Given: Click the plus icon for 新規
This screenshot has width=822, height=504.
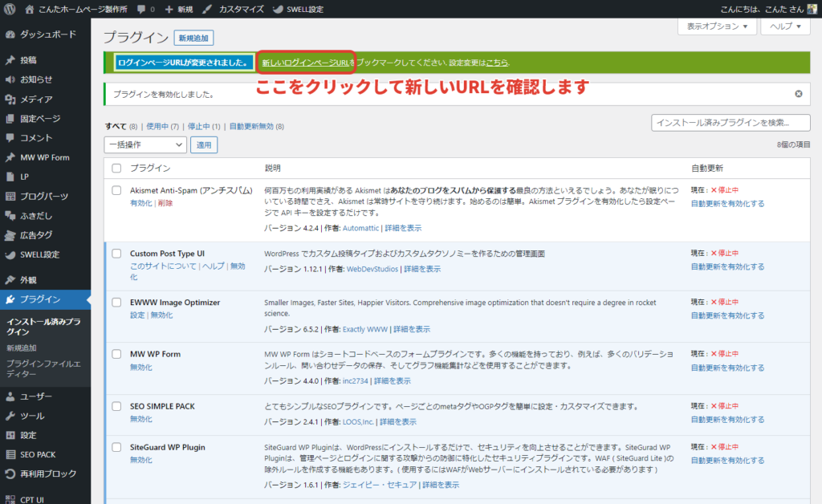Looking at the screenshot, I should pyautogui.click(x=169, y=10).
